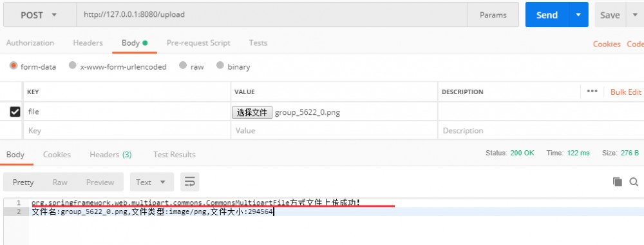Expand the Save button arrow
The height and width of the screenshot is (245, 644).
pos(635,15)
